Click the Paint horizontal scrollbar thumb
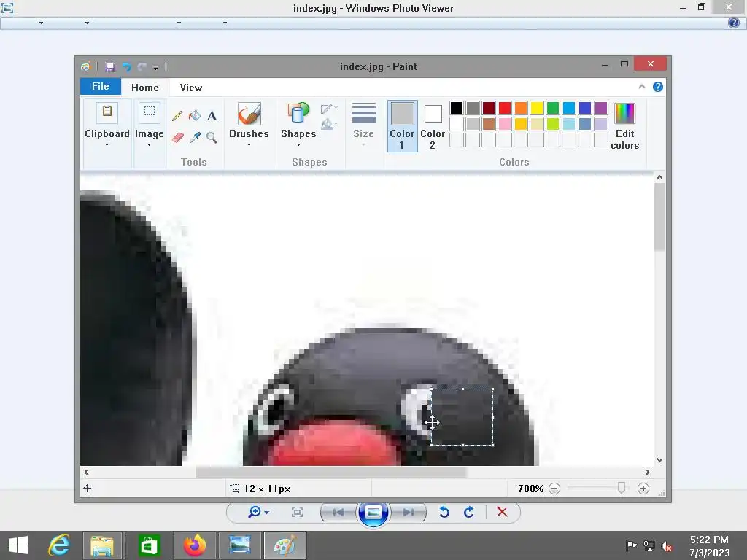 point(331,472)
